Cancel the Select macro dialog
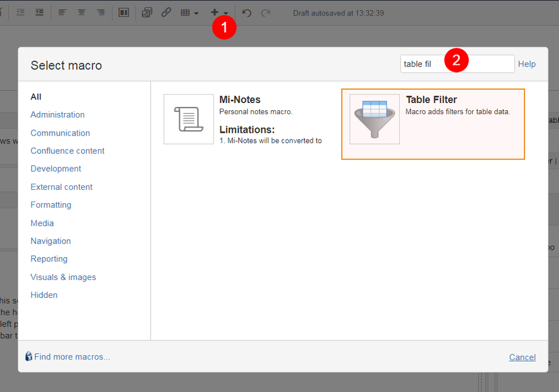Viewport: 559px width, 392px height. point(522,357)
